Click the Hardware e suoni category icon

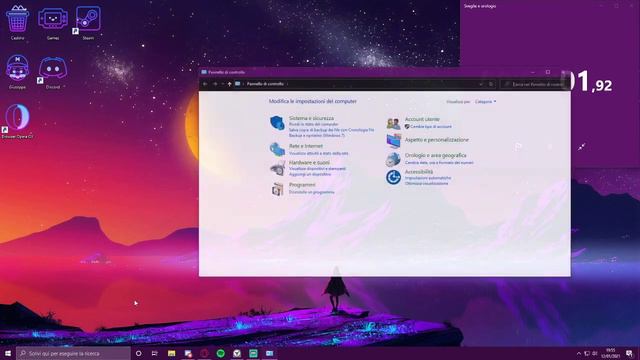[x=277, y=168]
